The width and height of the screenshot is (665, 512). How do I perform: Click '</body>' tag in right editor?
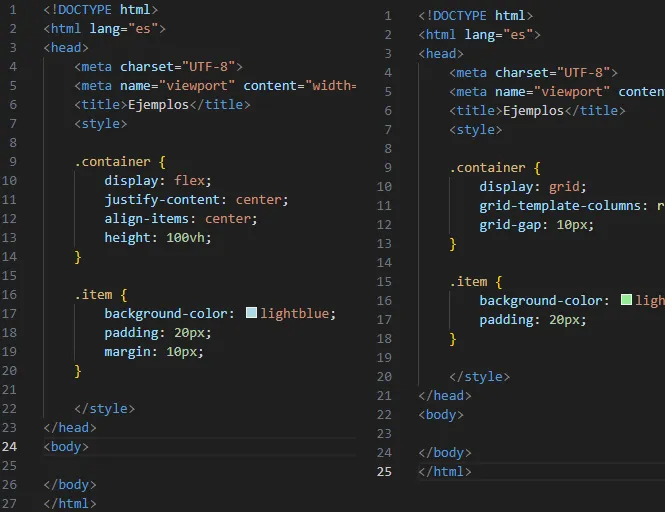click(444, 453)
